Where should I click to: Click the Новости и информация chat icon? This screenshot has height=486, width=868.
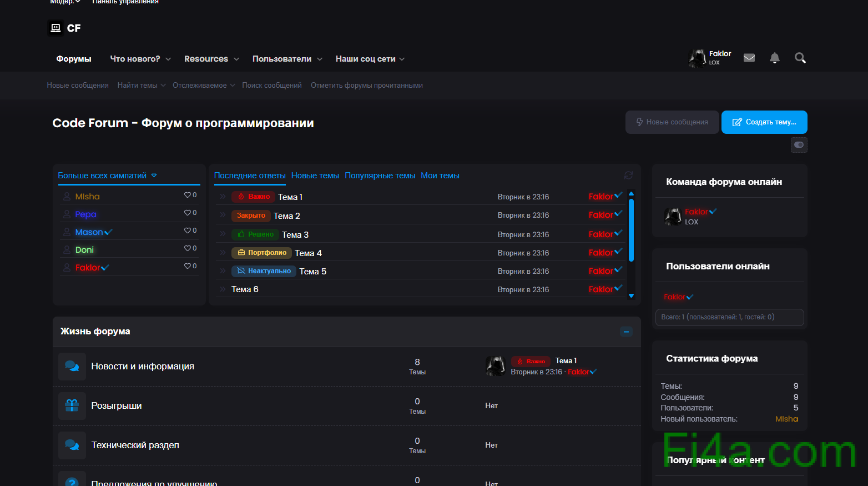[x=72, y=367]
